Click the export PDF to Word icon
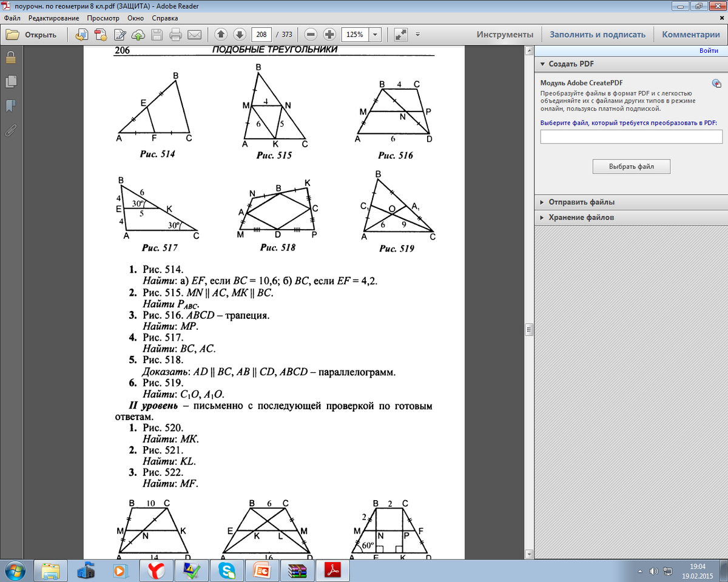This screenshot has width=728, height=582. (81, 35)
